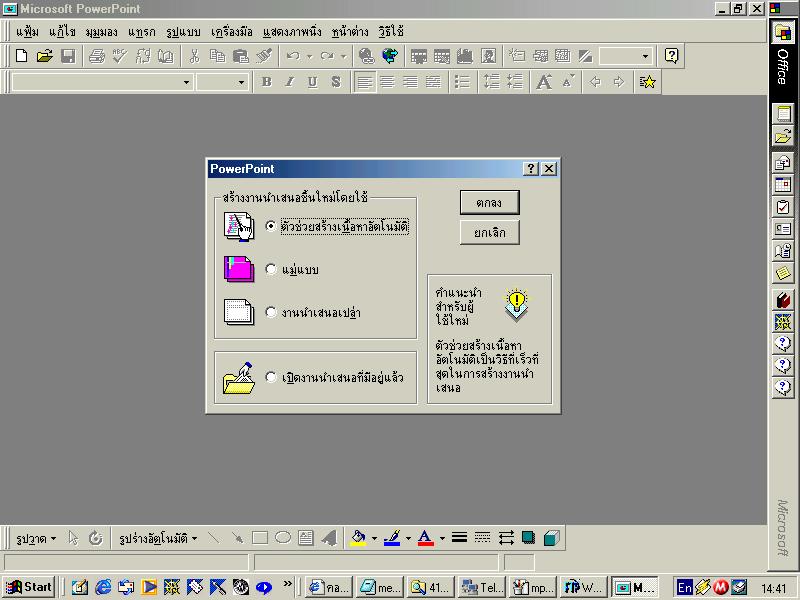Image resolution: width=800 pixels, height=600 pixels.
Task: Click the New presentation icon
Action: (x=21, y=56)
